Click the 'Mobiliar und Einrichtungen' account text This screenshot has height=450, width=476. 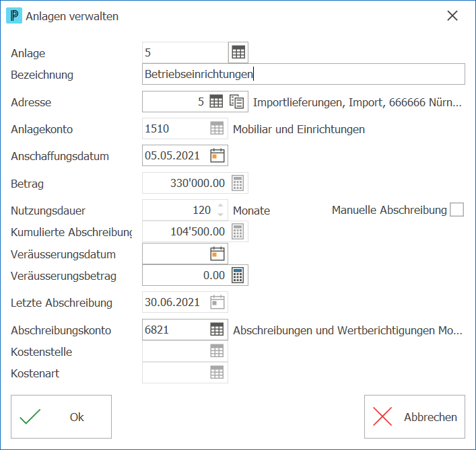pyautogui.click(x=299, y=129)
